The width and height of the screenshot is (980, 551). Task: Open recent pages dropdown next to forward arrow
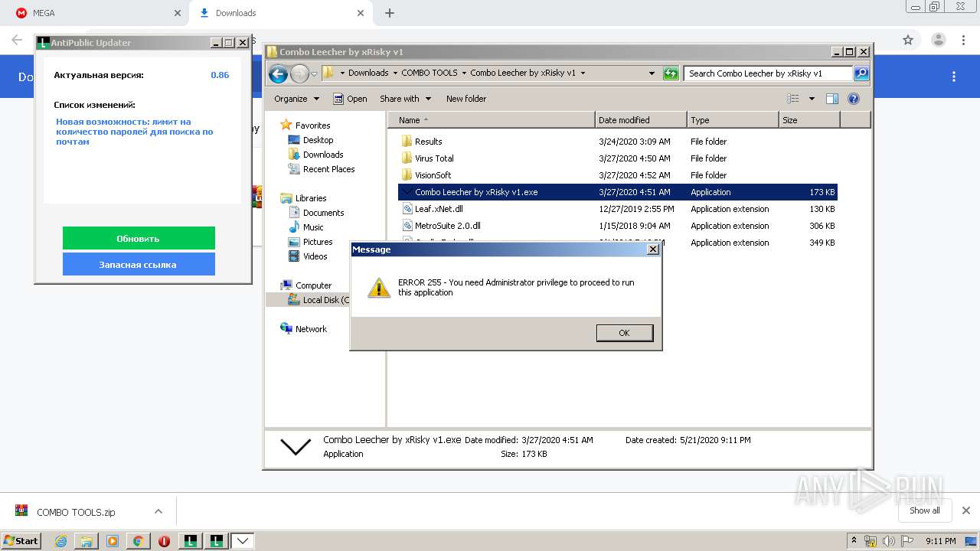click(x=314, y=73)
